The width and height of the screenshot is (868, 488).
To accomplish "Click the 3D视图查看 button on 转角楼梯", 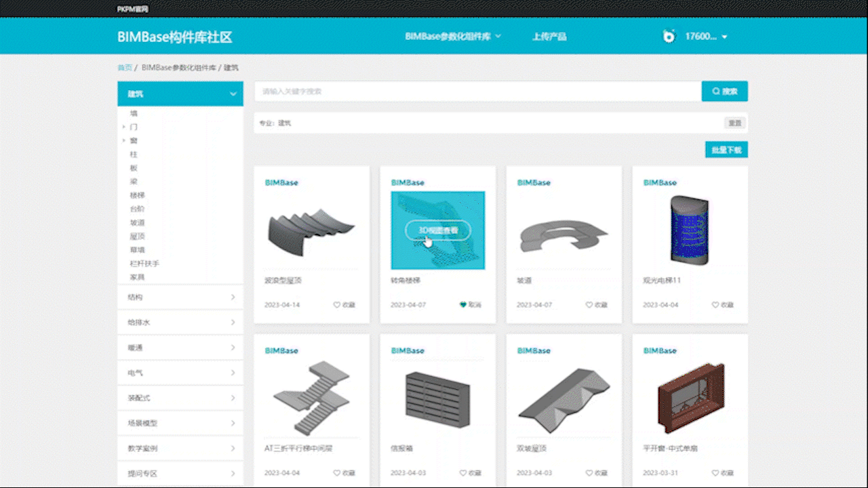I will (438, 230).
